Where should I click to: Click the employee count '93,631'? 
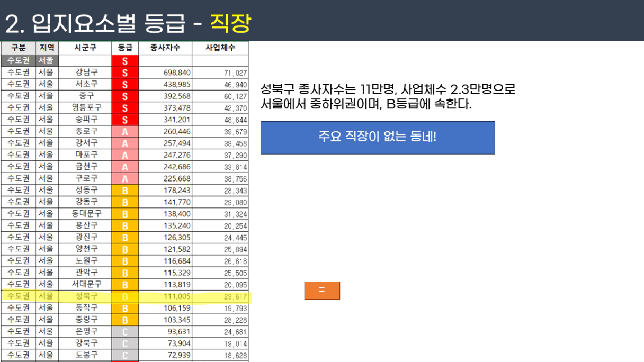pos(179,331)
